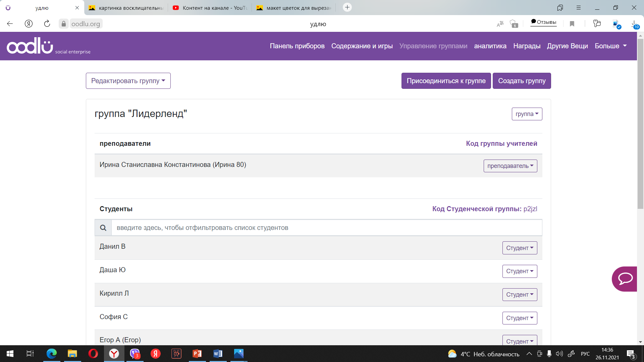Click the oodlu logo in header

pyautogui.click(x=30, y=46)
